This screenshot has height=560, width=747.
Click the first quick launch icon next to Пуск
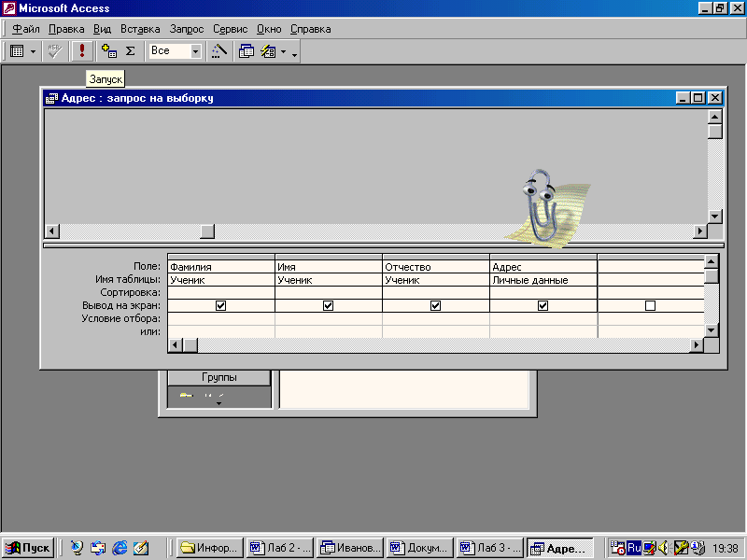(x=77, y=548)
